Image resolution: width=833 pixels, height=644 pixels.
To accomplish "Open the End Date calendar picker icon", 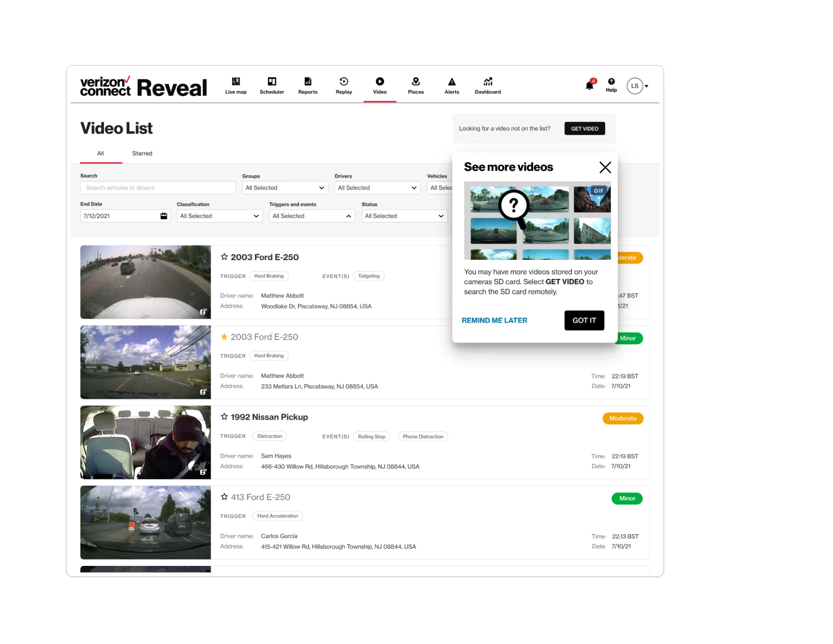I will click(164, 216).
